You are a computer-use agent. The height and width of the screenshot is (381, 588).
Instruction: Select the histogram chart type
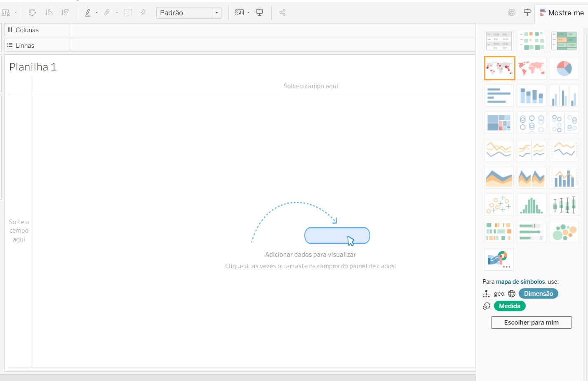[532, 205]
